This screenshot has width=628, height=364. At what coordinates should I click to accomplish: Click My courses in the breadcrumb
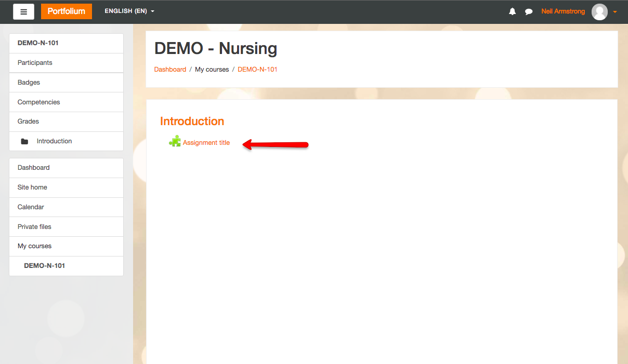(x=212, y=70)
